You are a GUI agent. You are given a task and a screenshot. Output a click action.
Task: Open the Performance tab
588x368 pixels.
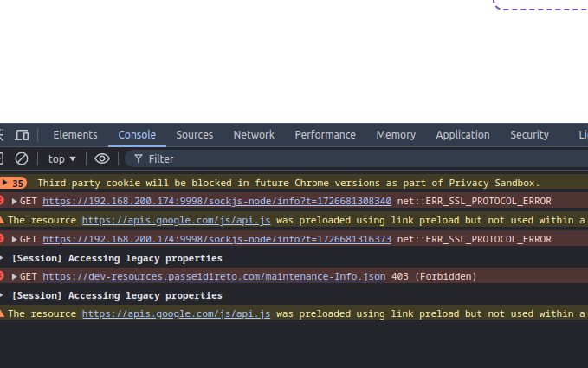click(x=325, y=135)
